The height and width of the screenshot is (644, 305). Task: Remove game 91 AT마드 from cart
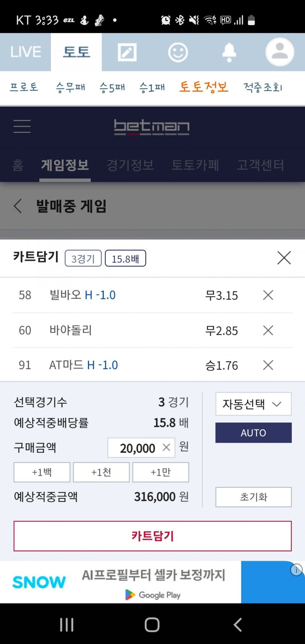click(268, 365)
